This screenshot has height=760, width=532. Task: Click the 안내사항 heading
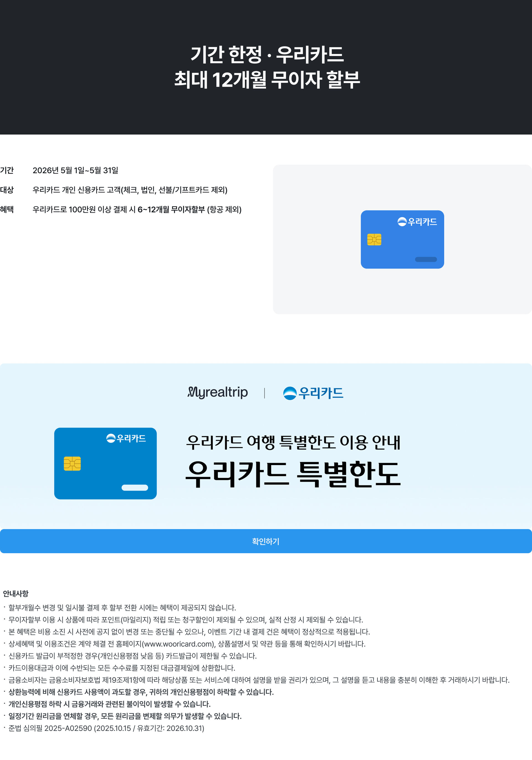(x=16, y=593)
